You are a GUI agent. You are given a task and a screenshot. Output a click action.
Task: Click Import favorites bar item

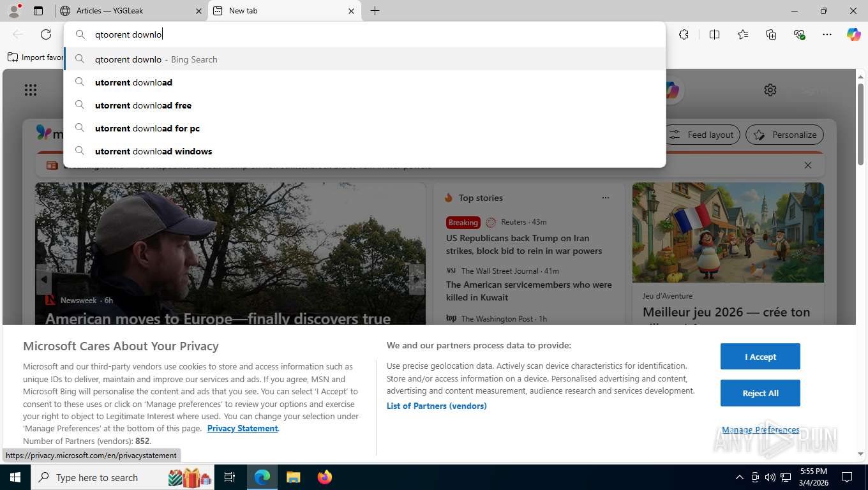coord(36,57)
